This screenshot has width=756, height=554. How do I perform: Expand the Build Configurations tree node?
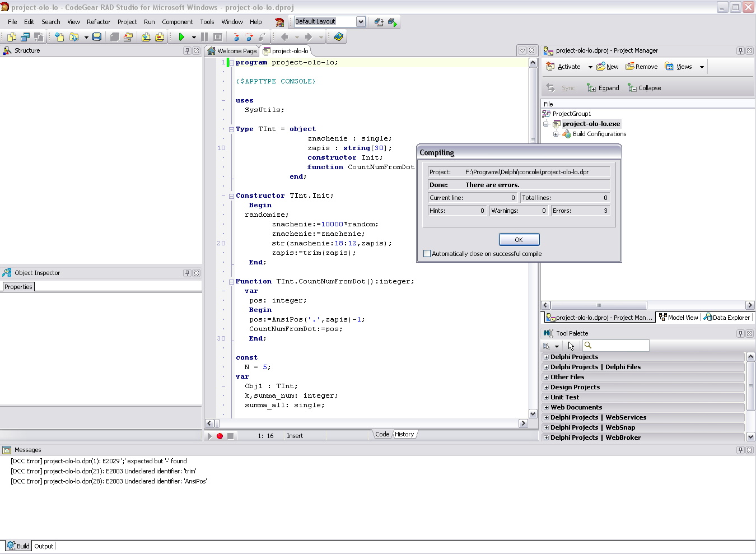tap(556, 134)
